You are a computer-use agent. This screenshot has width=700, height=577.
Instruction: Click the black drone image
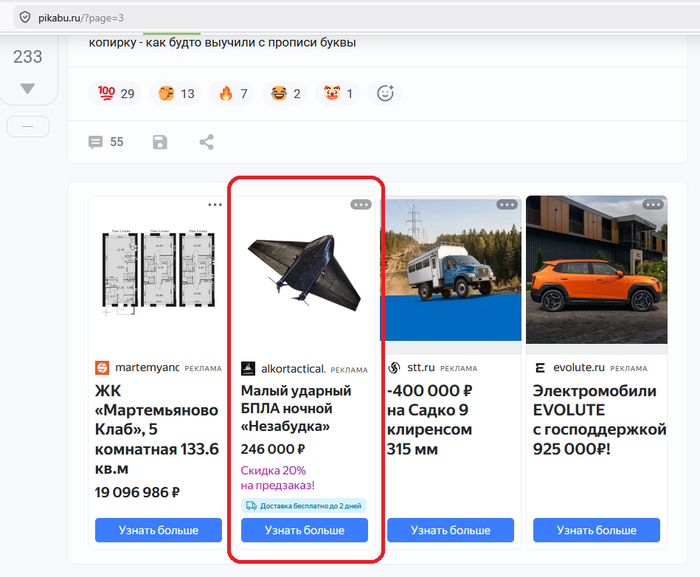coord(304,272)
